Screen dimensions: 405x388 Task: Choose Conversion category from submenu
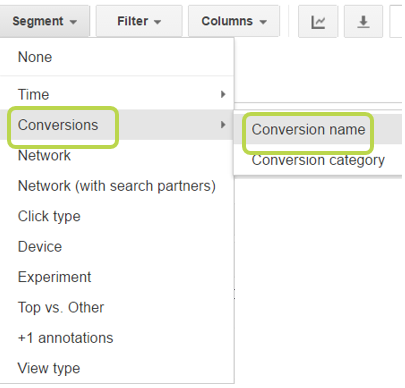(318, 160)
